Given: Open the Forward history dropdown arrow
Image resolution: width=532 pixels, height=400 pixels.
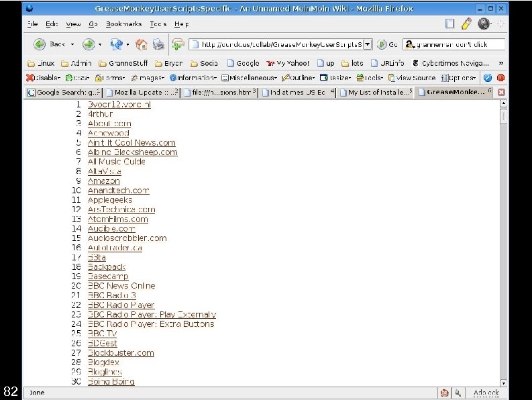Looking at the screenshot, I should (100, 44).
